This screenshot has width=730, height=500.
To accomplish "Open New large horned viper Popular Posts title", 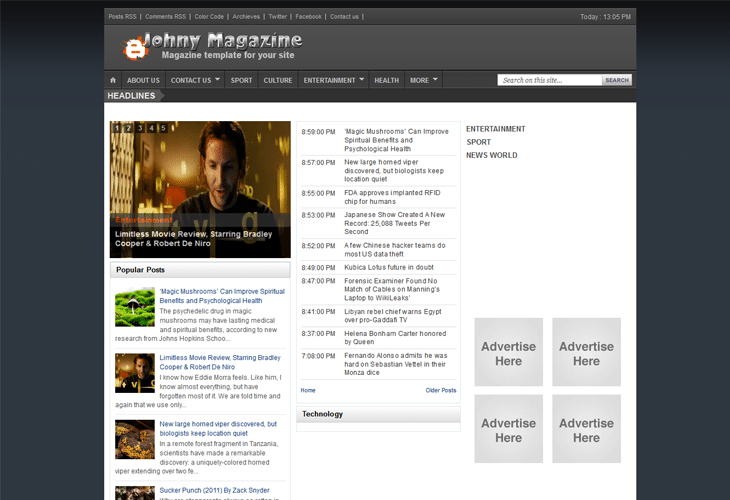I will (218, 429).
